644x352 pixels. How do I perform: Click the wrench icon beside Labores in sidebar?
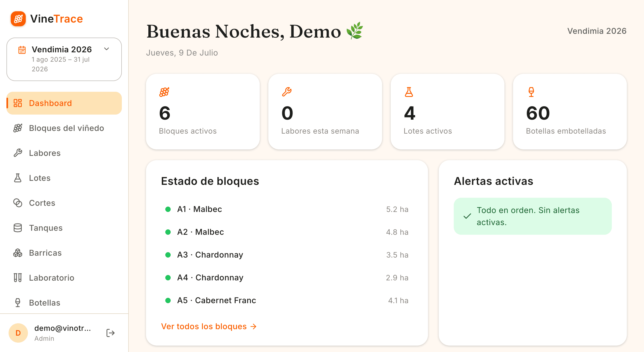tap(18, 153)
